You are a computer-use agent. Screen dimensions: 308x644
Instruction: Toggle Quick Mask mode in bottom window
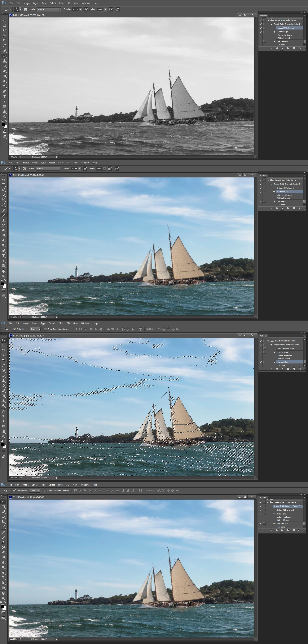(x=3, y=613)
